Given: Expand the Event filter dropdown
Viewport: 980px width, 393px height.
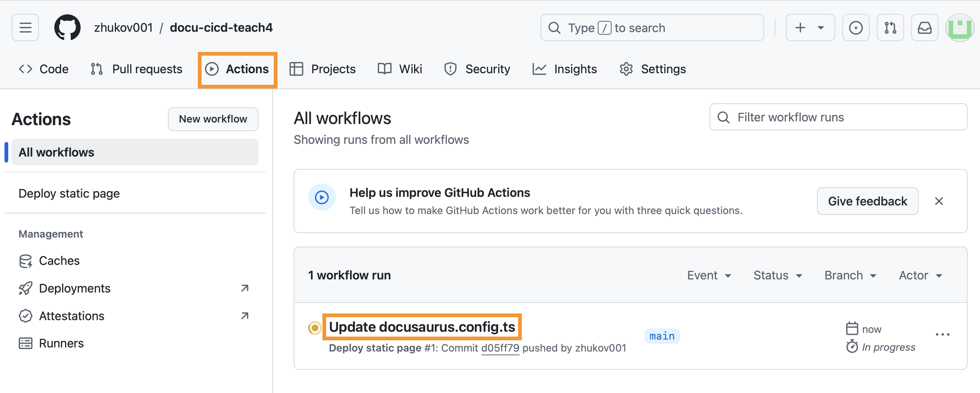Looking at the screenshot, I should (709, 275).
